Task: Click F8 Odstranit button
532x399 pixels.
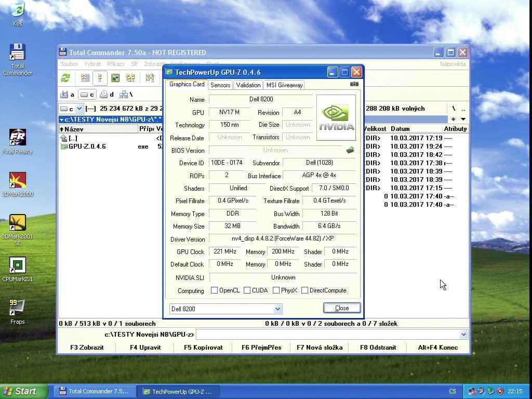Action: [378, 348]
